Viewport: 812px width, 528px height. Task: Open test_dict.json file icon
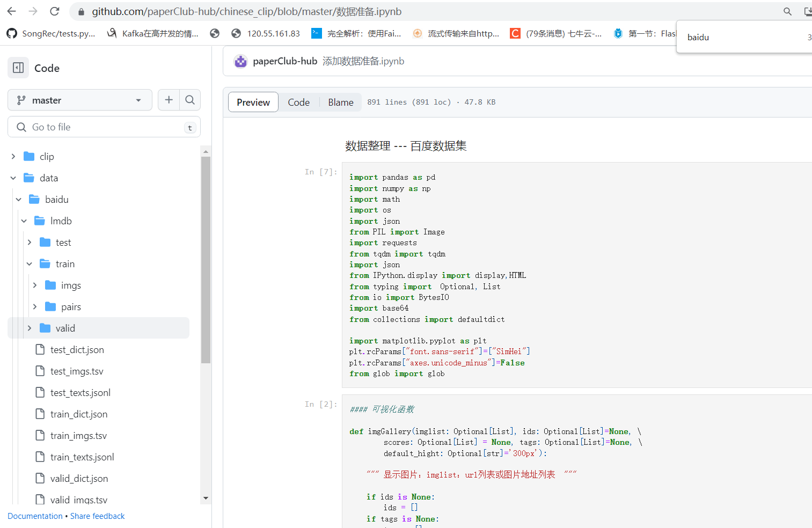pos(40,349)
